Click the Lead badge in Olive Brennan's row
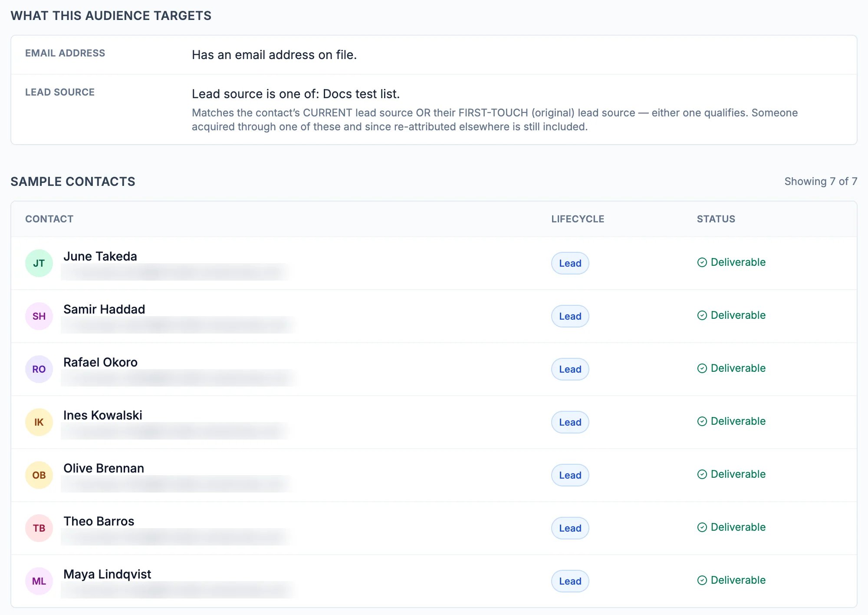 pos(570,475)
